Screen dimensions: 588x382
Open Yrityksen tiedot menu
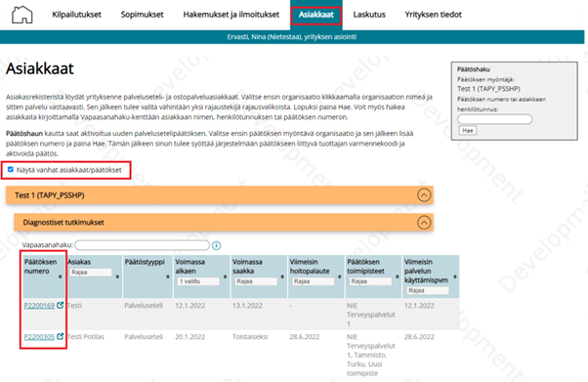click(x=433, y=15)
